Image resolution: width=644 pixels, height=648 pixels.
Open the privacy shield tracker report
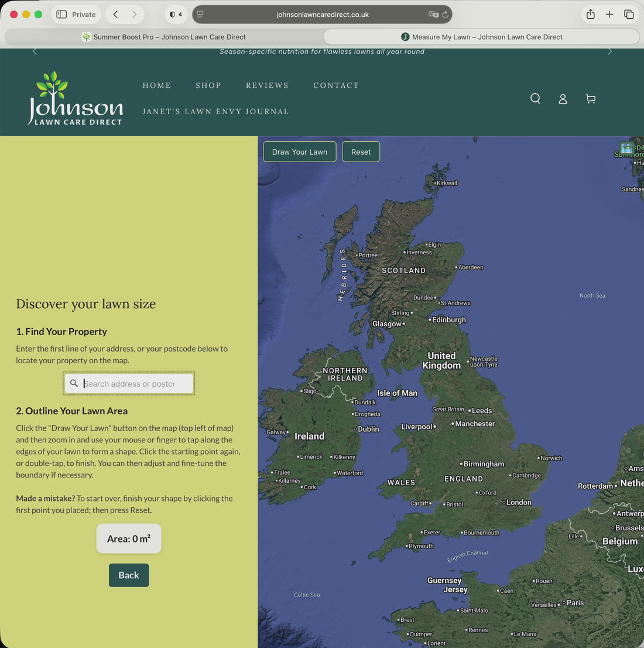coord(176,15)
